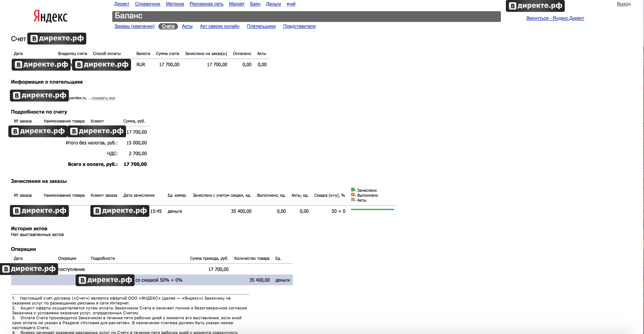
Task: Log out via Выход link
Action: click(x=624, y=4)
